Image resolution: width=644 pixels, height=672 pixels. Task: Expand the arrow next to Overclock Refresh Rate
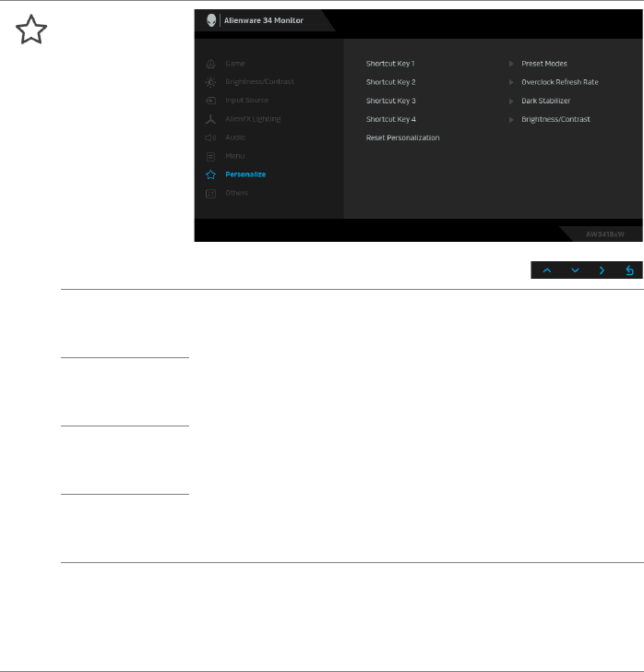click(511, 82)
